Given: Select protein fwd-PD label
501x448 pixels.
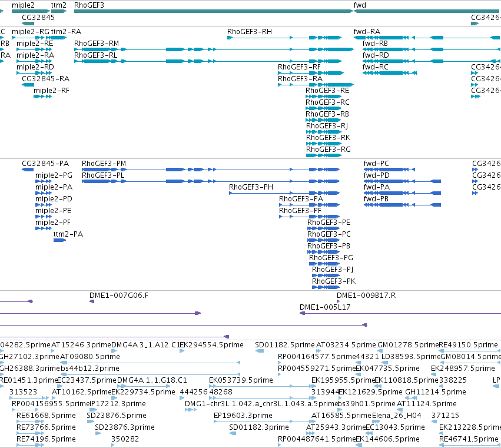Looking at the screenshot, I should [x=376, y=175].
